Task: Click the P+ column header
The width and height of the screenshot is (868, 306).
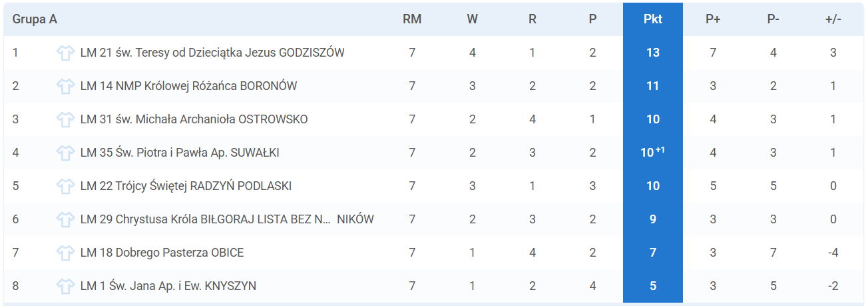Action: coord(713,19)
